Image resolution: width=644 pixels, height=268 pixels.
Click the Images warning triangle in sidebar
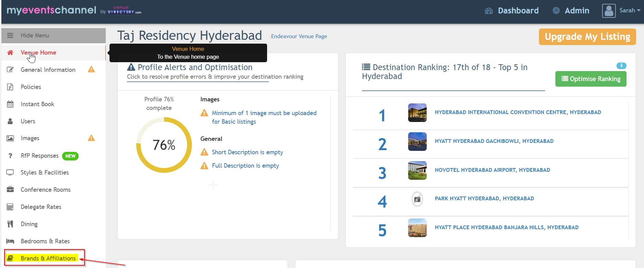click(91, 138)
